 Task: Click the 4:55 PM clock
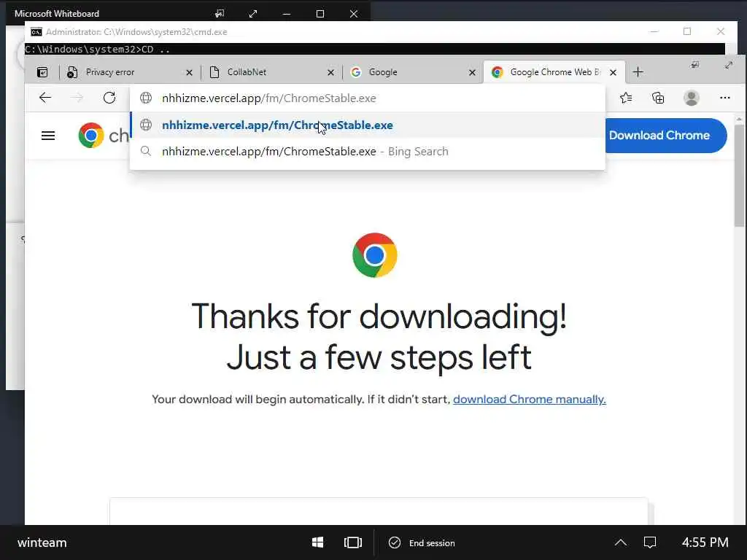click(705, 542)
